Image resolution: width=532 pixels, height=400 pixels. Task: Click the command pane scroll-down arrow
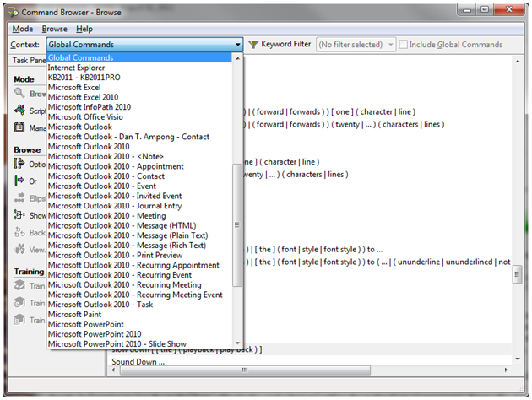pyautogui.click(x=518, y=359)
